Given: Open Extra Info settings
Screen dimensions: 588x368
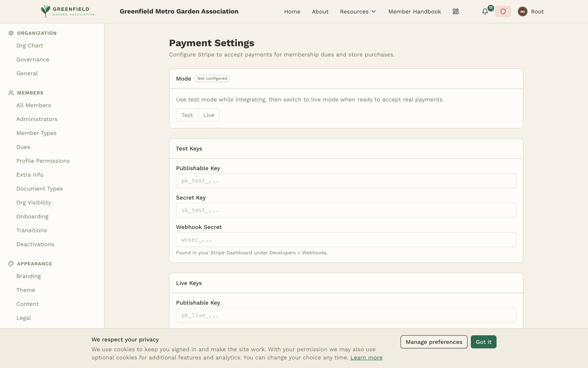Looking at the screenshot, I should 30,175.
